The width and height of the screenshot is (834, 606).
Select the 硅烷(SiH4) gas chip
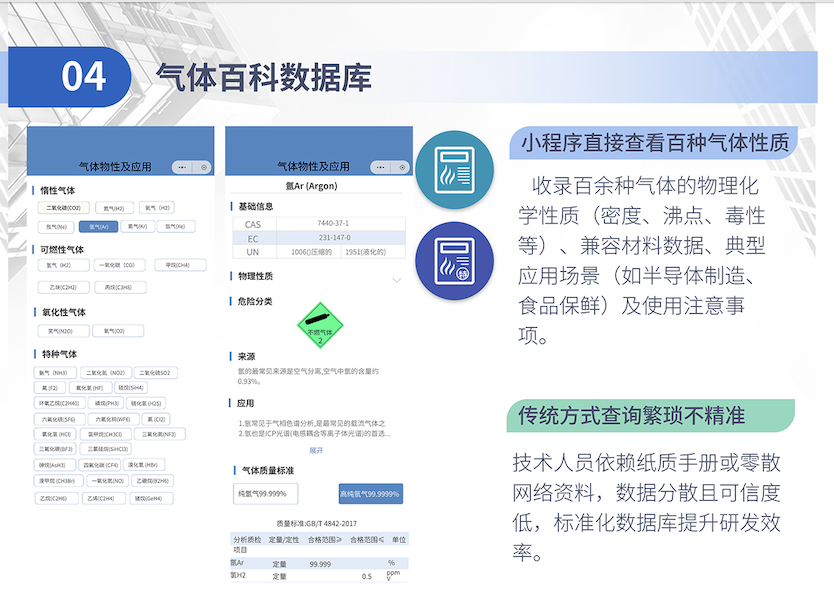pyautogui.click(x=131, y=388)
